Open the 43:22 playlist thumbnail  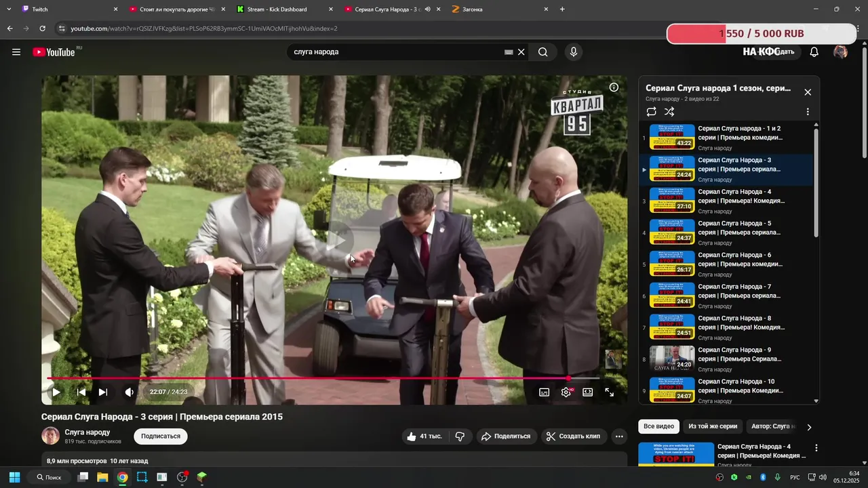point(672,137)
